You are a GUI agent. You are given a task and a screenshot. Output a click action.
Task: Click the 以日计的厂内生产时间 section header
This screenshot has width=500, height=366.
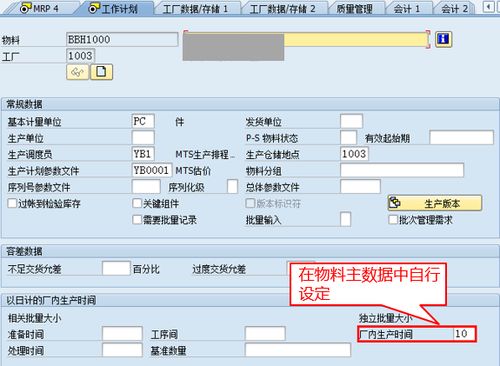pyautogui.click(x=51, y=300)
